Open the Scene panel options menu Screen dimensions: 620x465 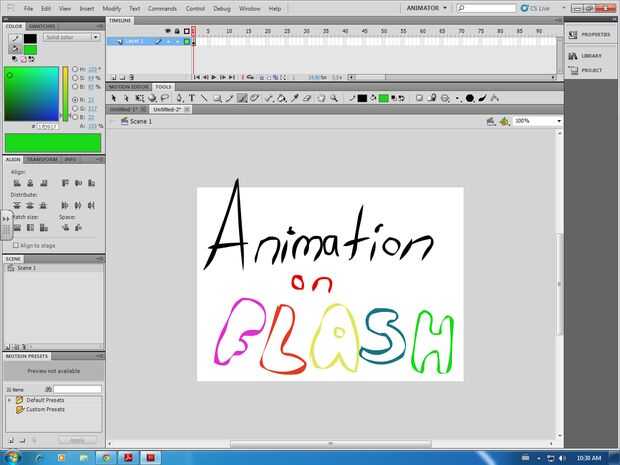[x=100, y=259]
